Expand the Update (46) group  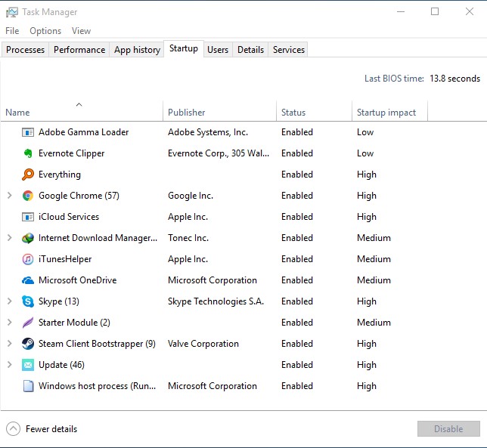(x=10, y=365)
